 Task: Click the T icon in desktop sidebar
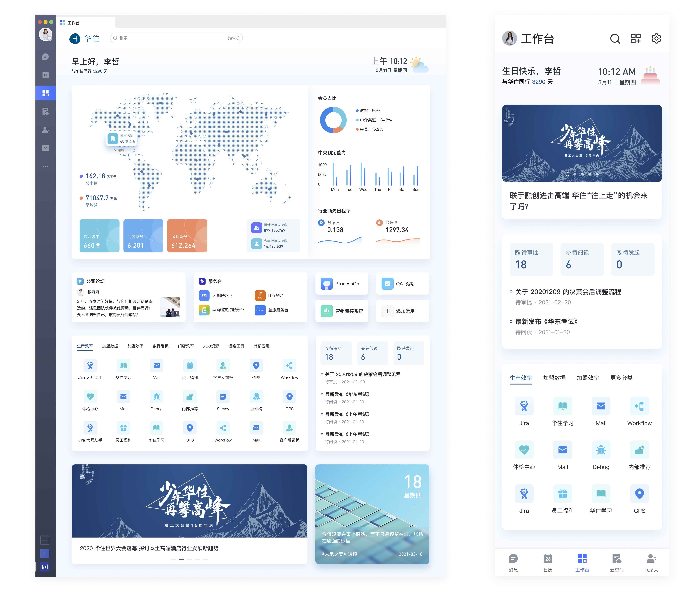[45, 554]
